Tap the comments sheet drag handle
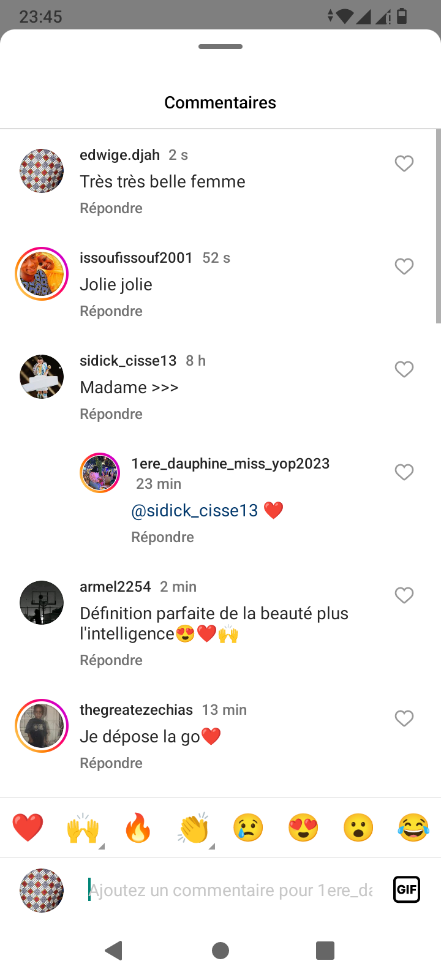 click(221, 47)
